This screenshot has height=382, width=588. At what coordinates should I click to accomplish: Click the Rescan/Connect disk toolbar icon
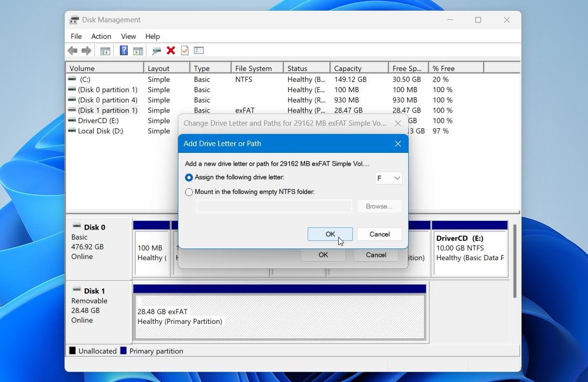(x=156, y=50)
